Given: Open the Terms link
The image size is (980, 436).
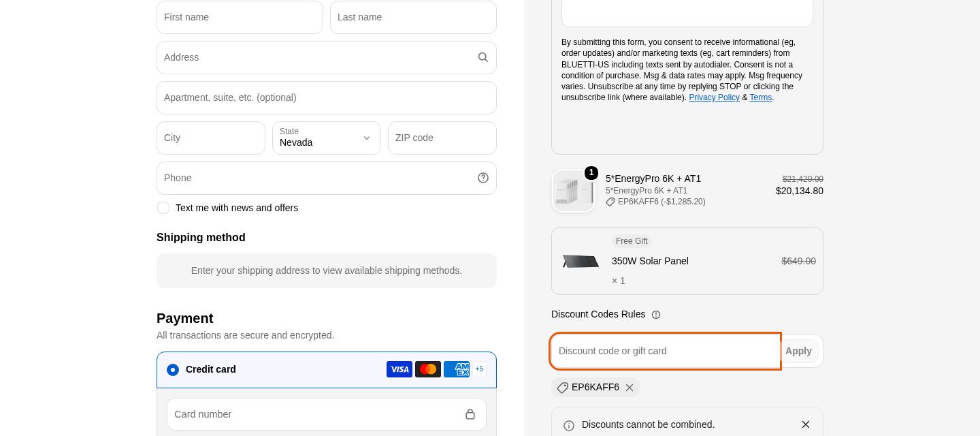Looking at the screenshot, I should tap(760, 97).
